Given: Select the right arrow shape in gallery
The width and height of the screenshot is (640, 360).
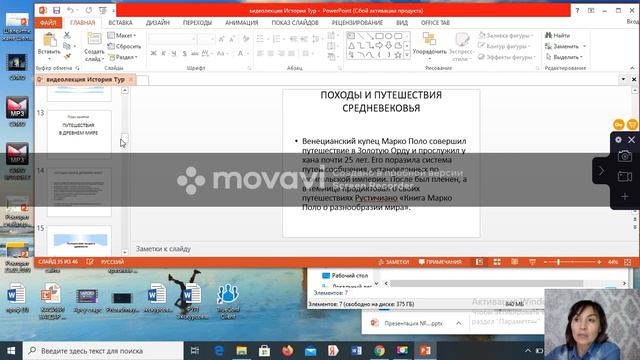Looking at the screenshot, I should [379, 45].
